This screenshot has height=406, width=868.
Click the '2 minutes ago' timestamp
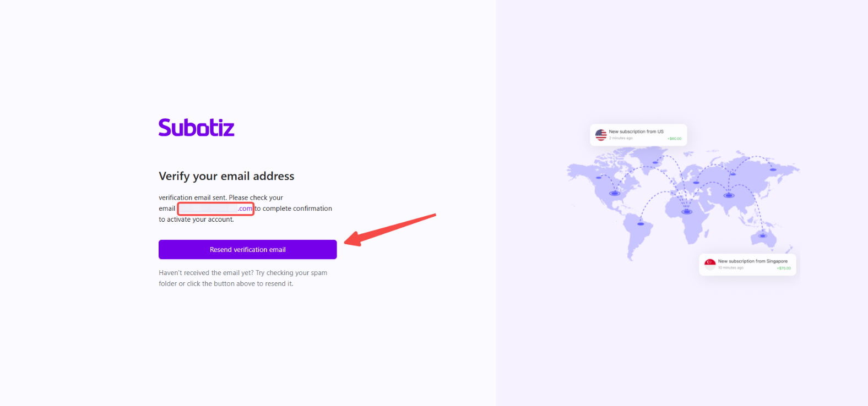(x=621, y=139)
